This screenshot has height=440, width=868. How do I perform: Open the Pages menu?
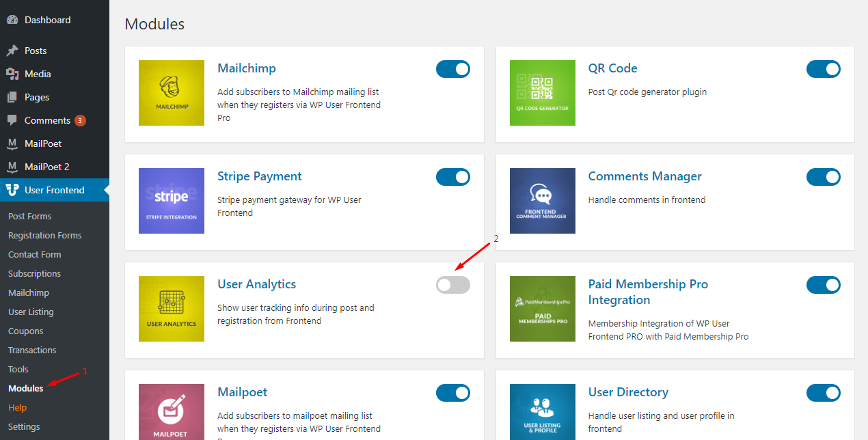click(55, 97)
